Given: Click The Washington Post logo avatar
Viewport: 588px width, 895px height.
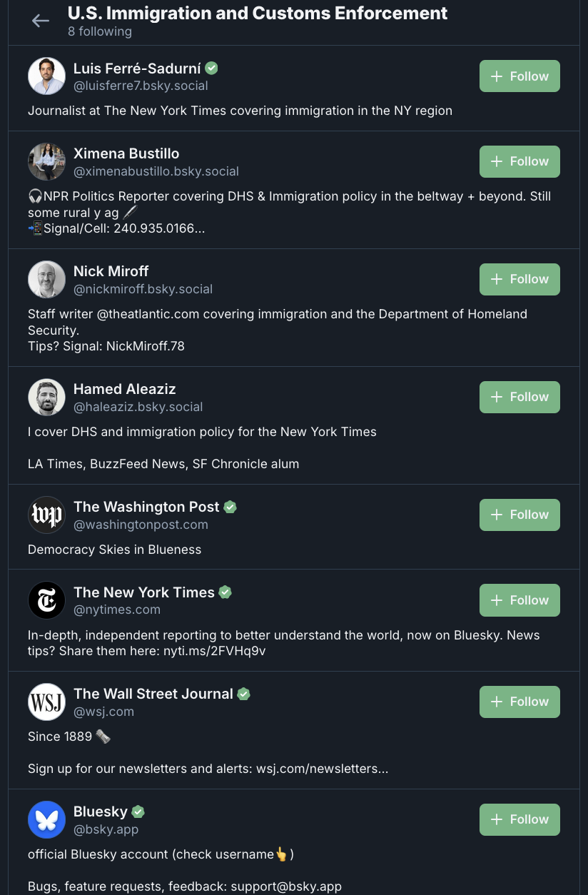Looking at the screenshot, I should tap(46, 515).
